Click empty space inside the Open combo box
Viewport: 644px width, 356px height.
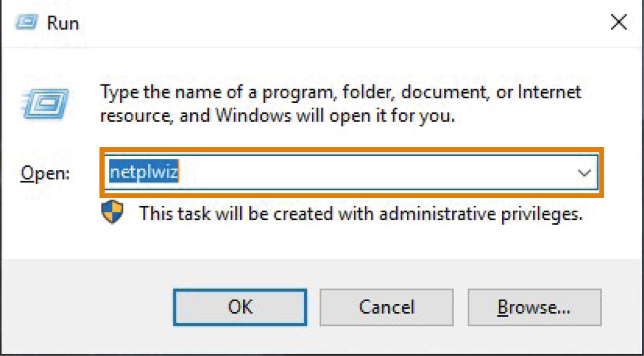click(370, 173)
